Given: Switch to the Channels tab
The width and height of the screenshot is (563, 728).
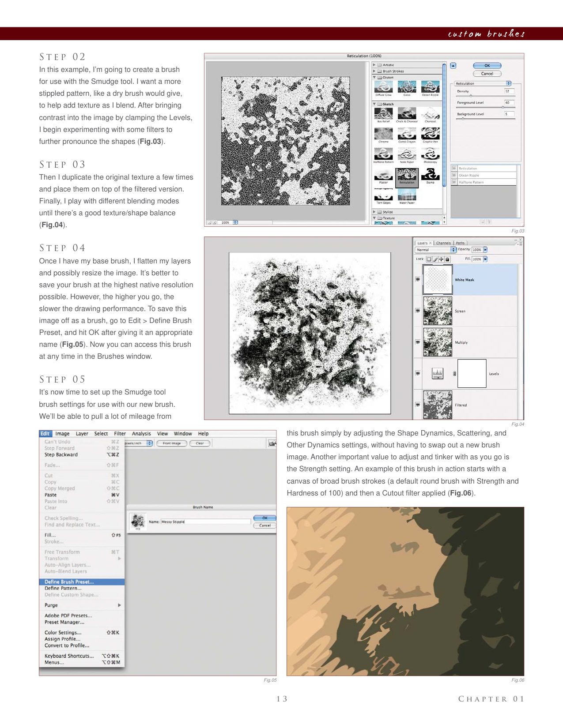Looking at the screenshot, I should click(443, 243).
